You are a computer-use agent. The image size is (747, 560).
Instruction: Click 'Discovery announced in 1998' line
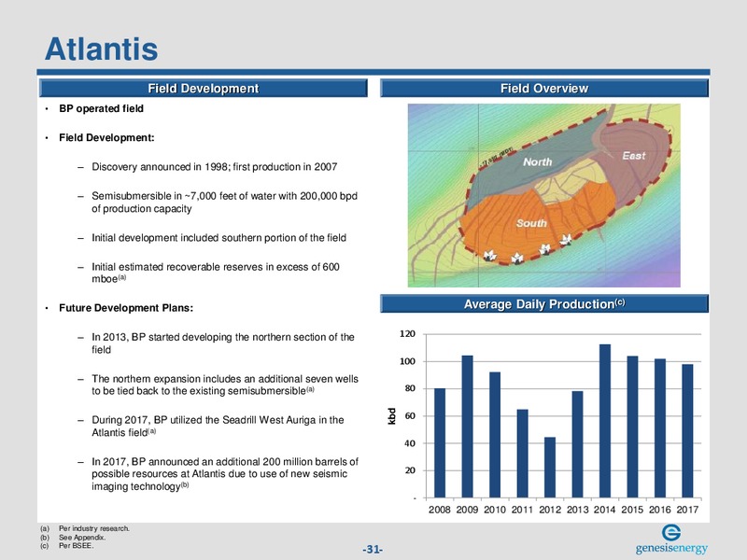pyautogui.click(x=215, y=167)
